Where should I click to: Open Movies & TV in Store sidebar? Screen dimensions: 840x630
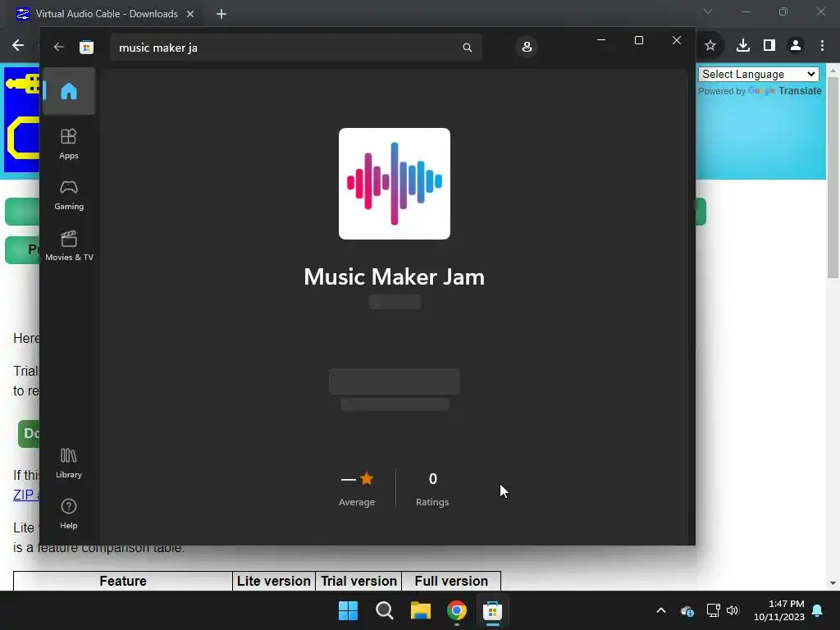coord(69,245)
